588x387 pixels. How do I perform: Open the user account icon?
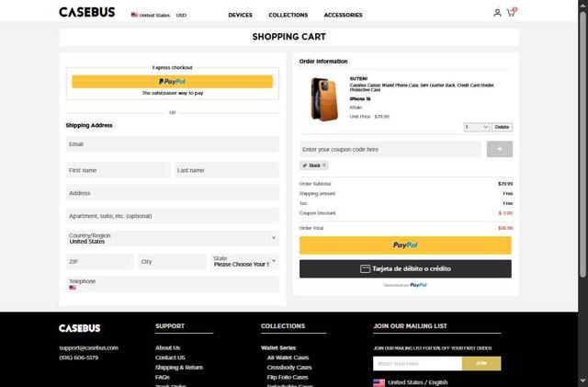pyautogui.click(x=497, y=13)
